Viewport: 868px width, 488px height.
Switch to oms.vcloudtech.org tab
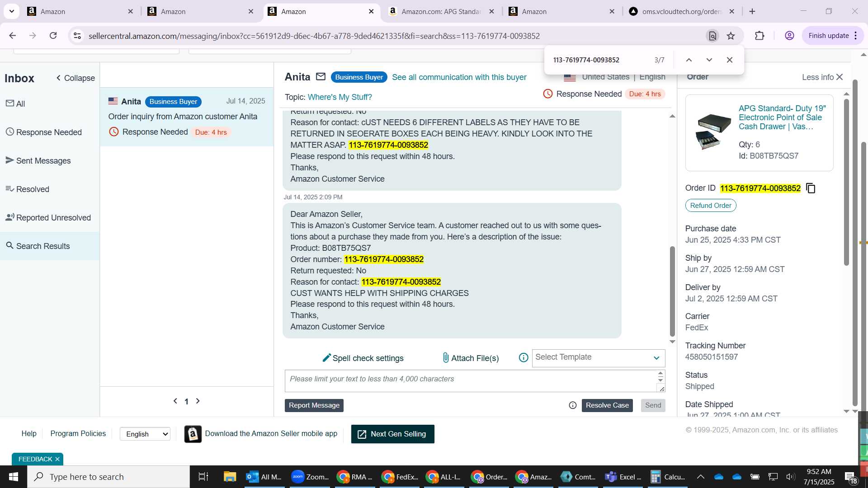tap(682, 11)
